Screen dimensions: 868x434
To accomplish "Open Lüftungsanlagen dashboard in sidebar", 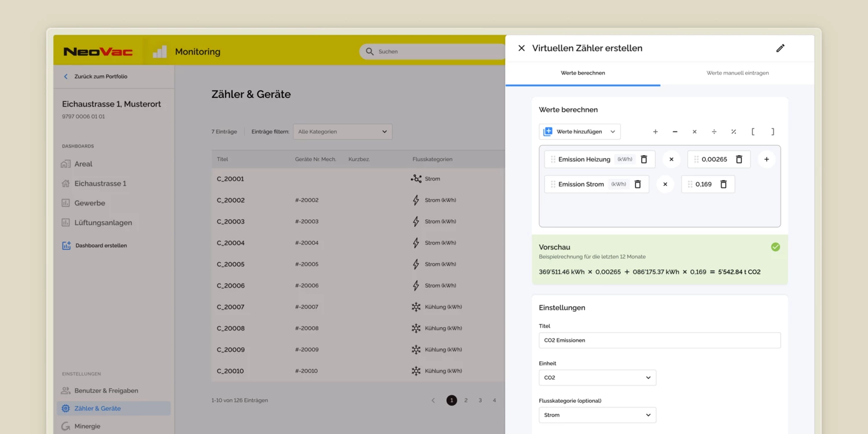I will point(103,223).
